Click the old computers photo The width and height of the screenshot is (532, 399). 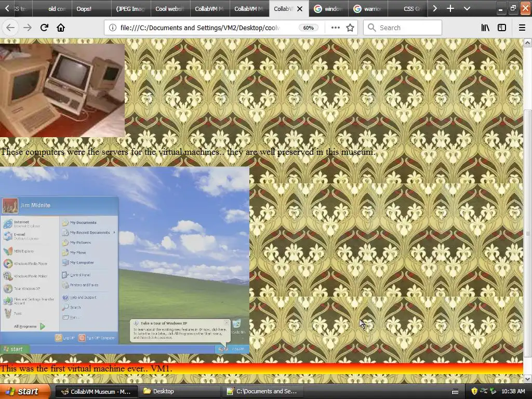pyautogui.click(x=62, y=90)
